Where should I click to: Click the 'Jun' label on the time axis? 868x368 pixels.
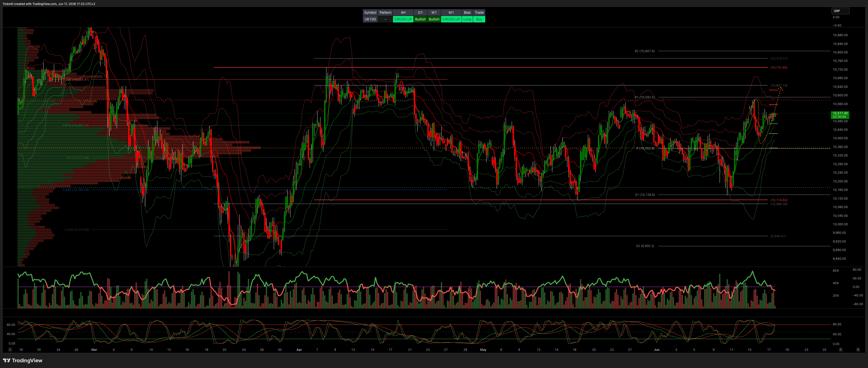pos(657,350)
